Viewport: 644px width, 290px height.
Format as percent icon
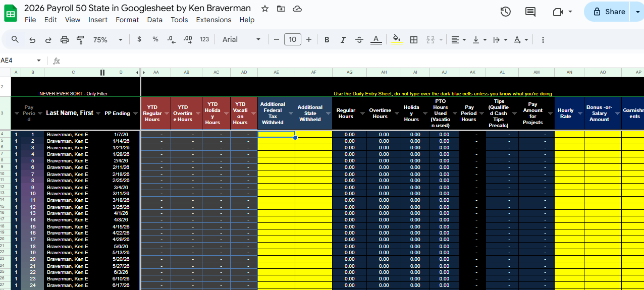point(155,39)
